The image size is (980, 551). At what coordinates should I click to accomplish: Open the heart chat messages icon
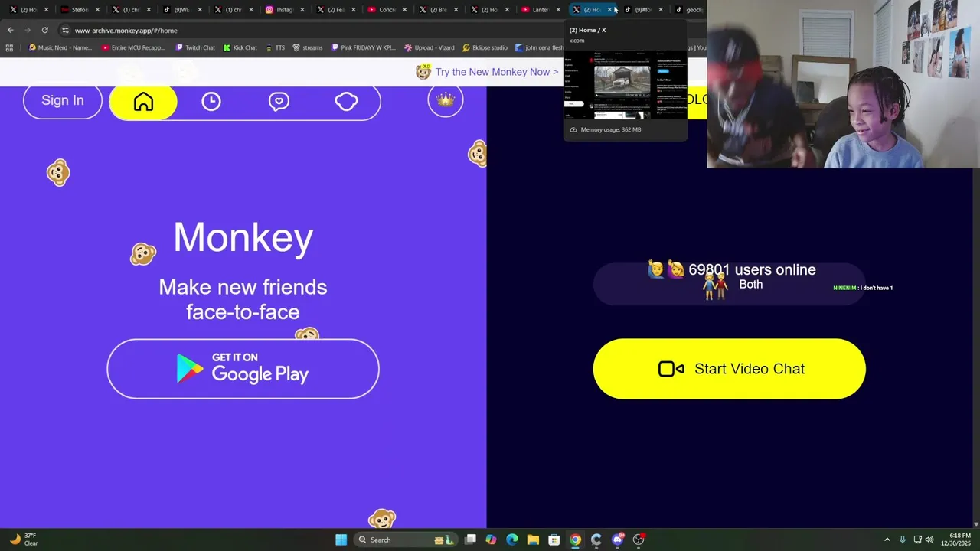[279, 102]
